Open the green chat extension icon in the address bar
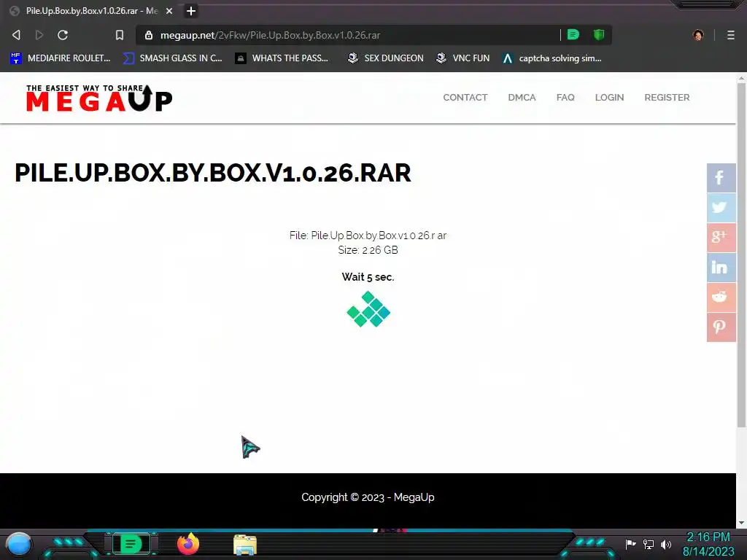This screenshot has width=747, height=560. (573, 34)
